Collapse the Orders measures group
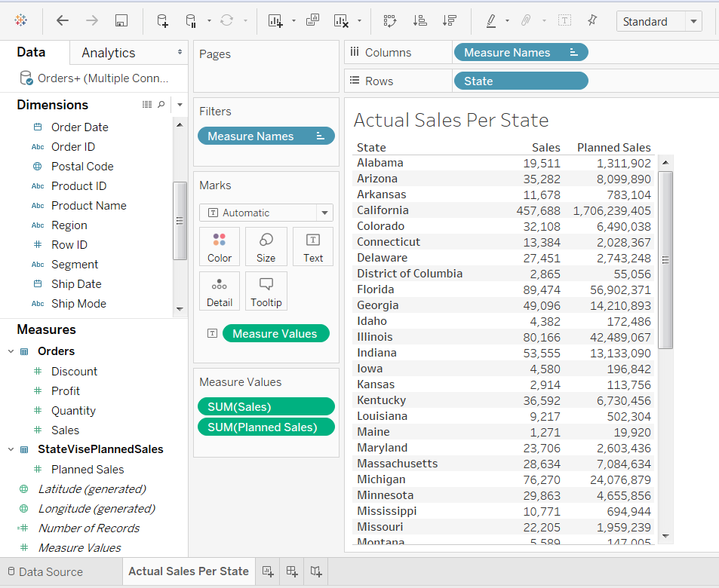The image size is (719, 588). (x=11, y=351)
